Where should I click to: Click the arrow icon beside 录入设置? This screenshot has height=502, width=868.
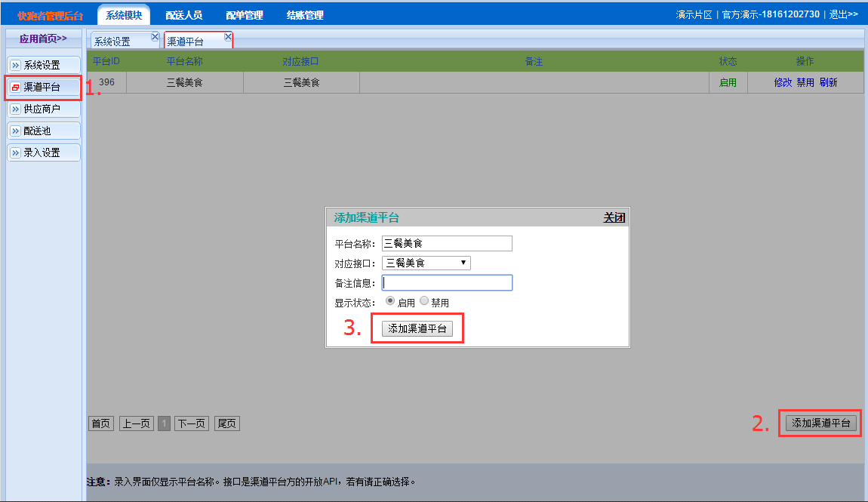[15, 153]
